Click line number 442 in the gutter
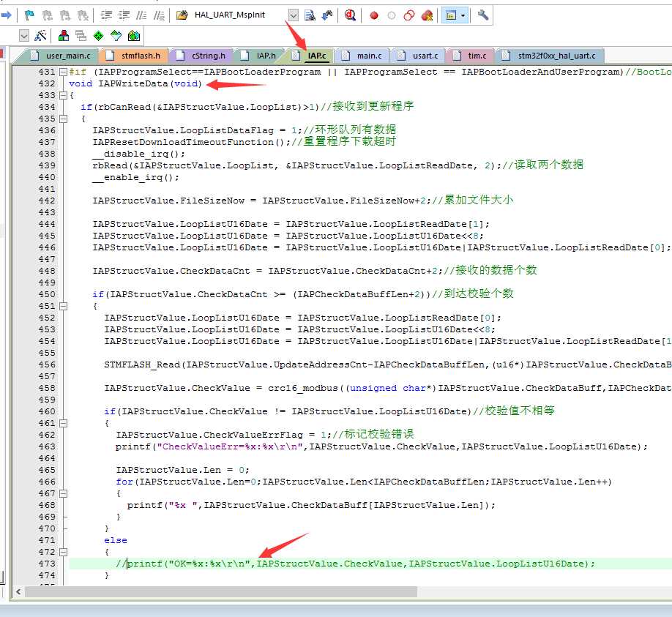Image resolution: width=672 pixels, height=617 pixels. click(x=47, y=201)
